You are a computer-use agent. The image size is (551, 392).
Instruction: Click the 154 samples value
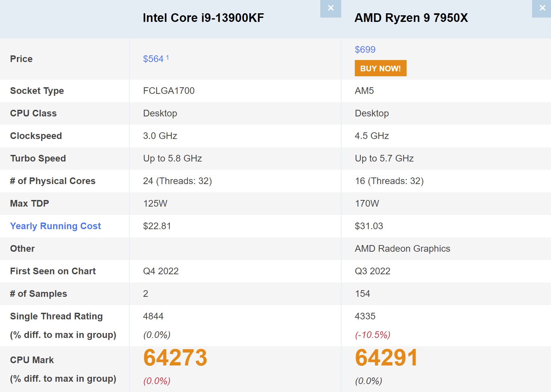tap(362, 294)
